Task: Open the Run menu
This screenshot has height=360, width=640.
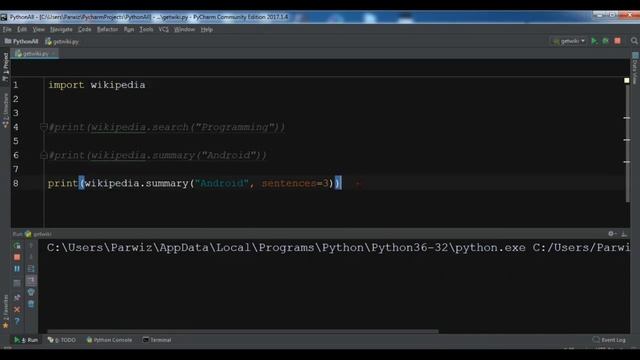Action: click(x=129, y=29)
